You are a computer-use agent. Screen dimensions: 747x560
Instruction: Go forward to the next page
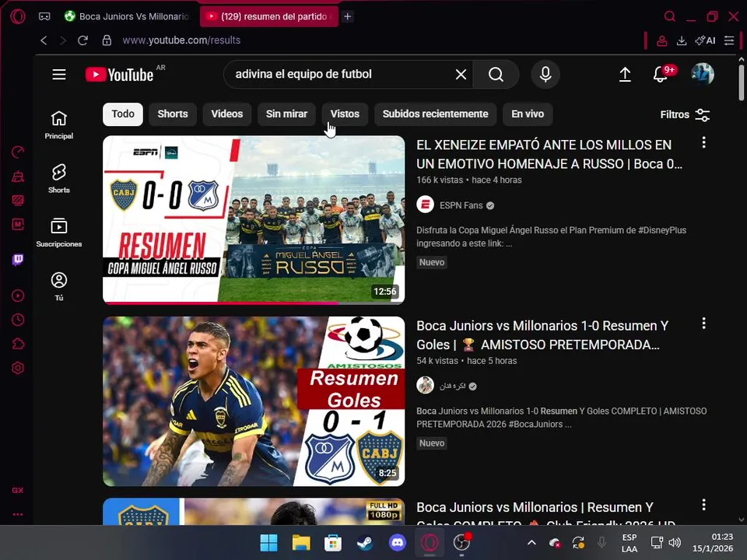63,40
